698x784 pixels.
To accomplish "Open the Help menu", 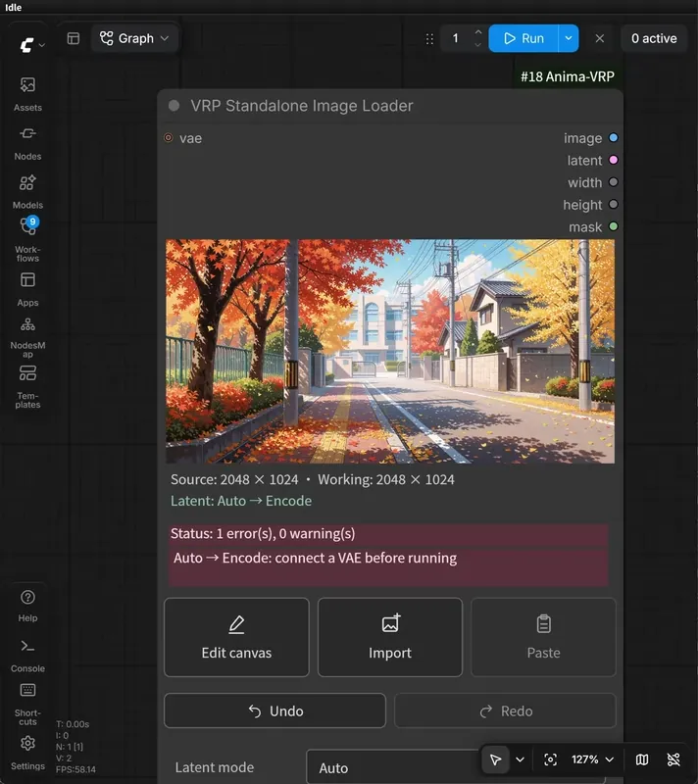I will tap(27, 606).
